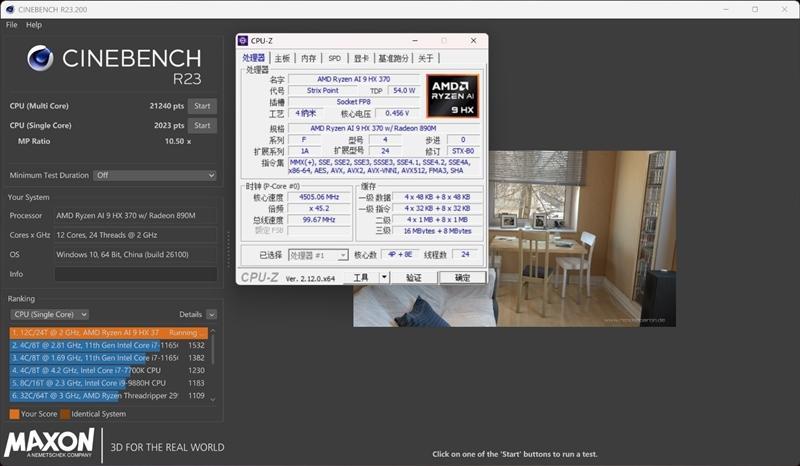Start the CPU Multi Core test
Screen dimensions: 800x466
tap(202, 106)
